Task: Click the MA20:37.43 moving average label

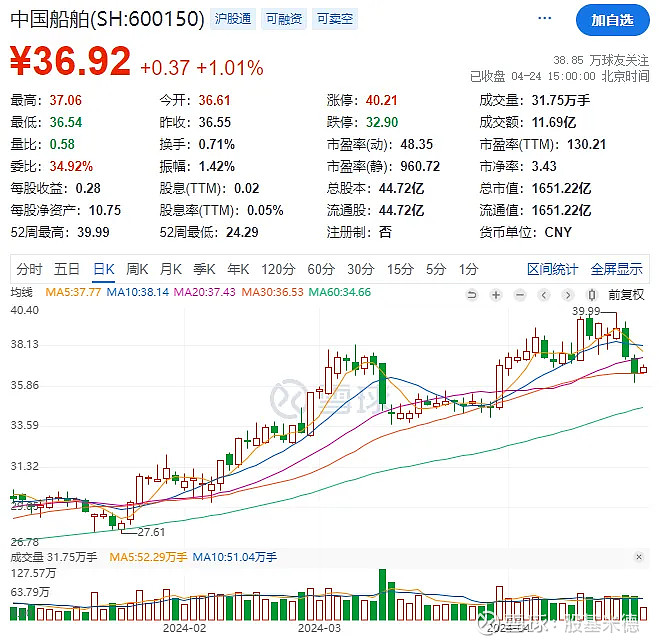Action: pyautogui.click(x=205, y=292)
